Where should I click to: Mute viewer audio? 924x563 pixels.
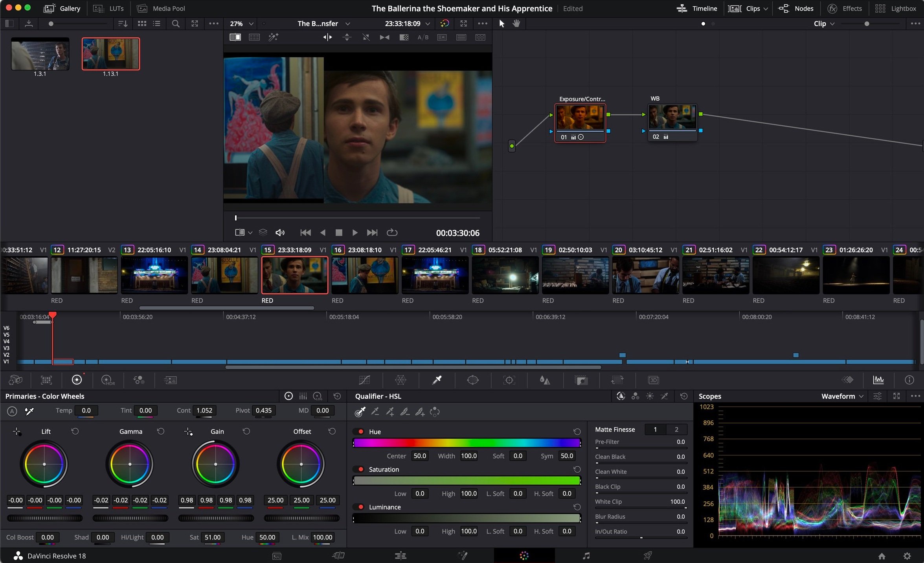pyautogui.click(x=280, y=233)
